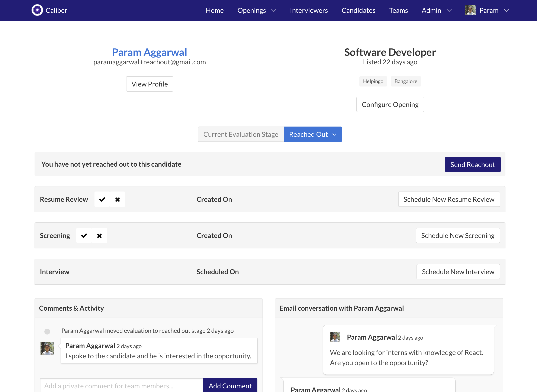Image resolution: width=537 pixels, height=392 pixels.
Task: Approve Resume Review with checkmark icon
Action: pos(102,199)
